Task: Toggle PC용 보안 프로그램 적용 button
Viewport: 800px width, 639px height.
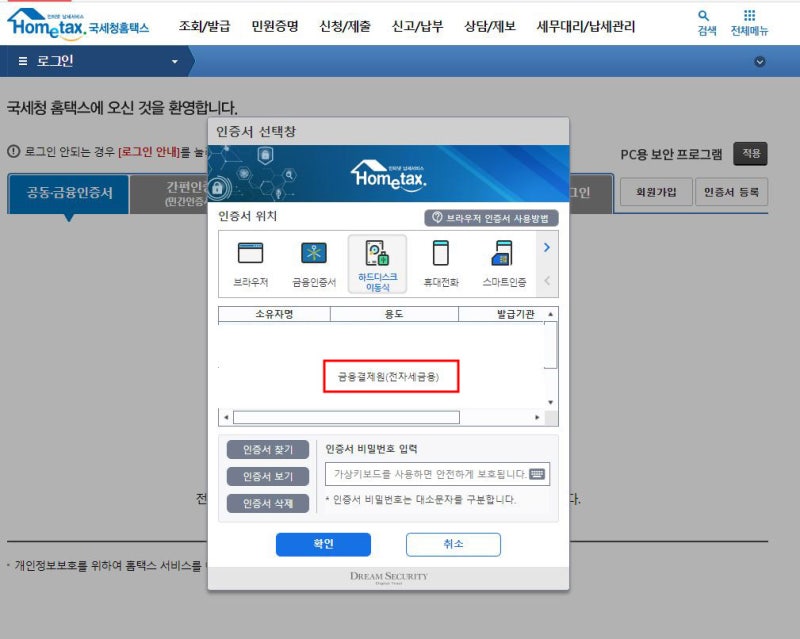Action: (750, 154)
